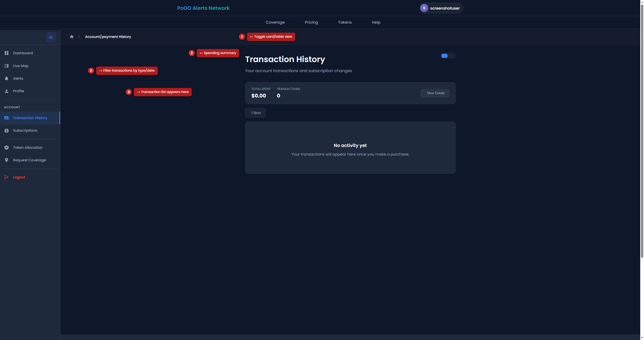Click the Alerts bell icon

[x=7, y=78]
